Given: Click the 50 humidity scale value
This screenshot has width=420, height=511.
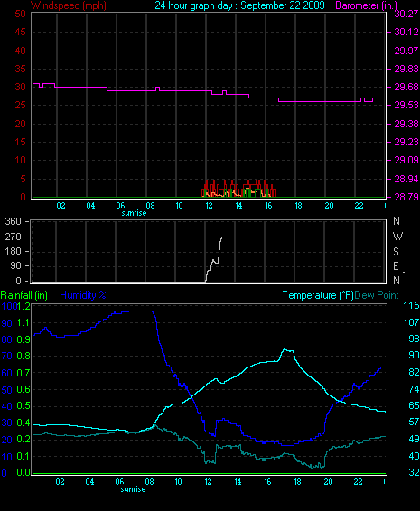Looking at the screenshot, I should tap(7, 390).
